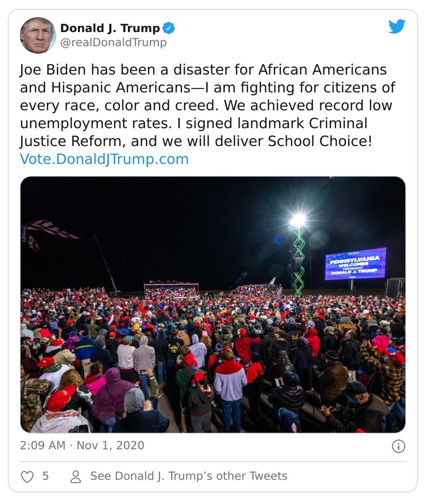Open See Donald J. Trump's other Tweets

[x=188, y=476]
